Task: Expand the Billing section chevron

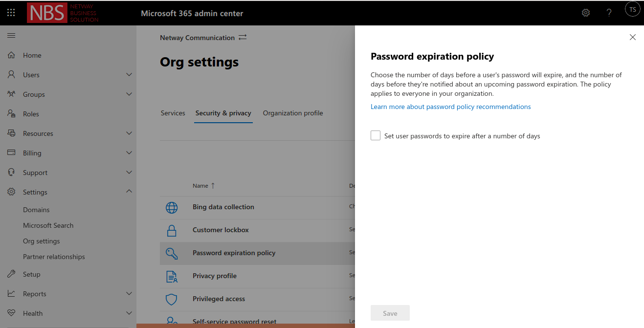Action: [129, 153]
